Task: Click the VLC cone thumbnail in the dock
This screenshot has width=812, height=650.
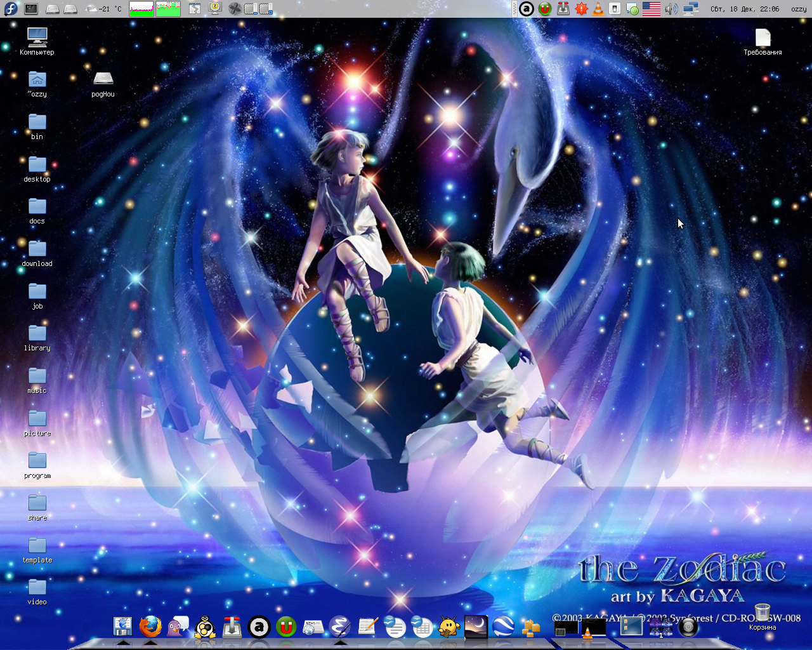Action: [x=594, y=628]
